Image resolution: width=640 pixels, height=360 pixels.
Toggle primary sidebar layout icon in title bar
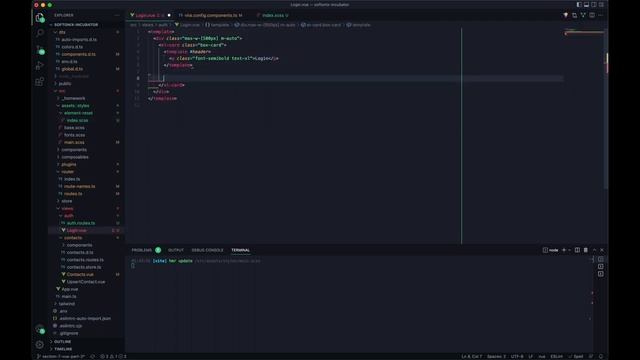pyautogui.click(x=579, y=4)
